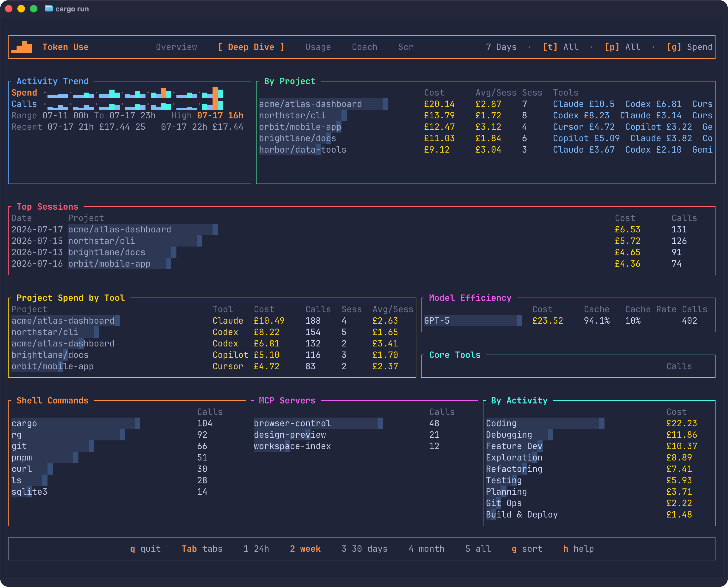Viewport: 728px width, 587px height.
Task: Select the 1 24h range option
Action: pos(256,549)
